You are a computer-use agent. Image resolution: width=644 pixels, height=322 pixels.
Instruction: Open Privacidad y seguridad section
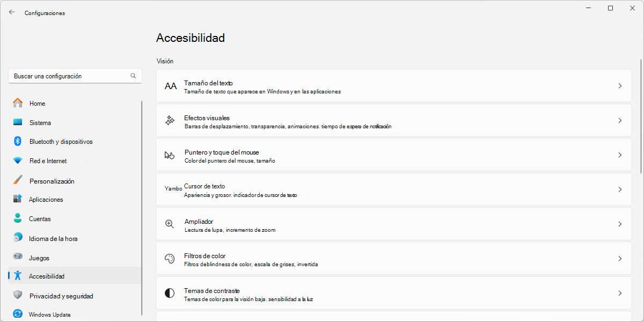click(75, 296)
